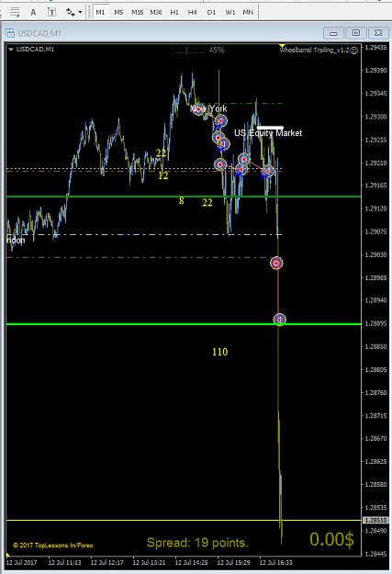Click the Arrows objects toolbar icon
Screen dimensions: 392x574
pos(71,12)
